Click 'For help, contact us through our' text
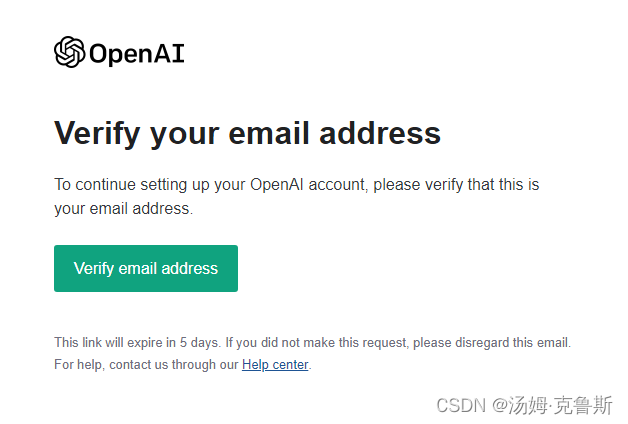The width and height of the screenshot is (628, 424). tap(146, 365)
